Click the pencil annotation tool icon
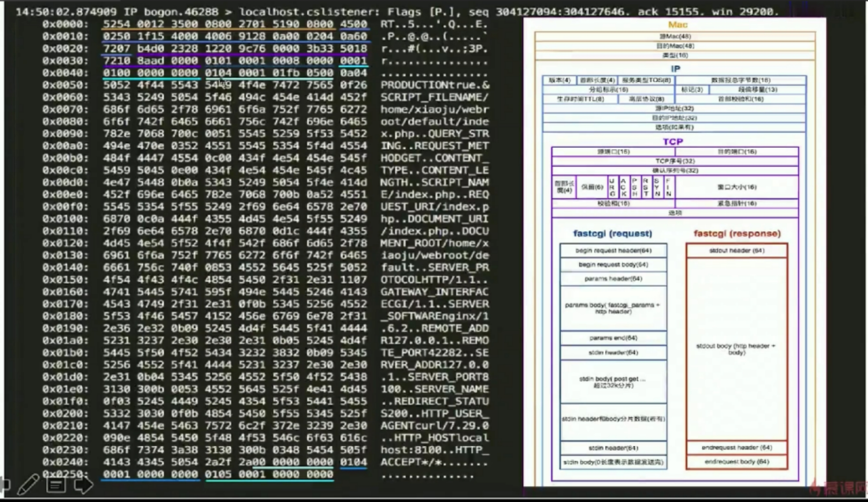 (28, 485)
